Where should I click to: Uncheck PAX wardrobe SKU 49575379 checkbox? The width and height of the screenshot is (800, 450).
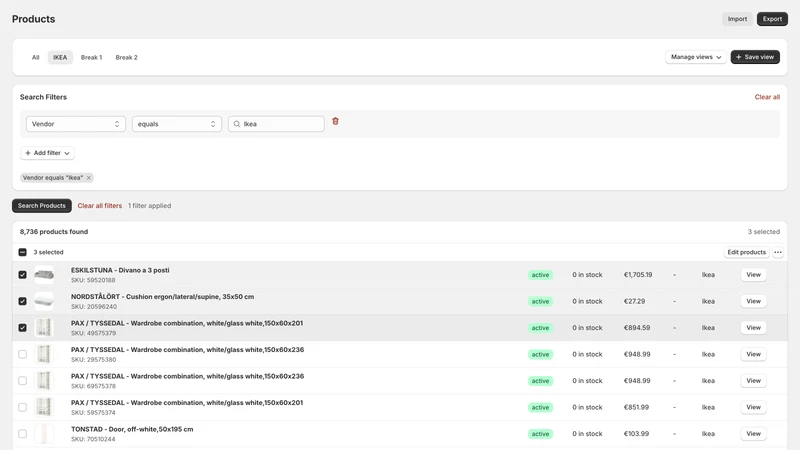[22, 328]
